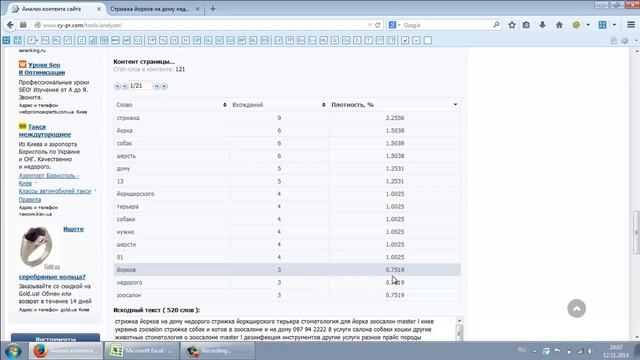This screenshot has width=640, height=360.
Task: Click the round yellow add-on icon
Action: [x=576, y=25]
